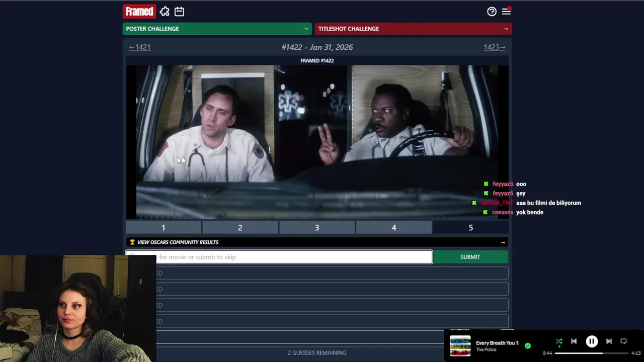Screen dimensions: 644x362
Task: Go to next puzzle 1423
Action: (x=495, y=47)
